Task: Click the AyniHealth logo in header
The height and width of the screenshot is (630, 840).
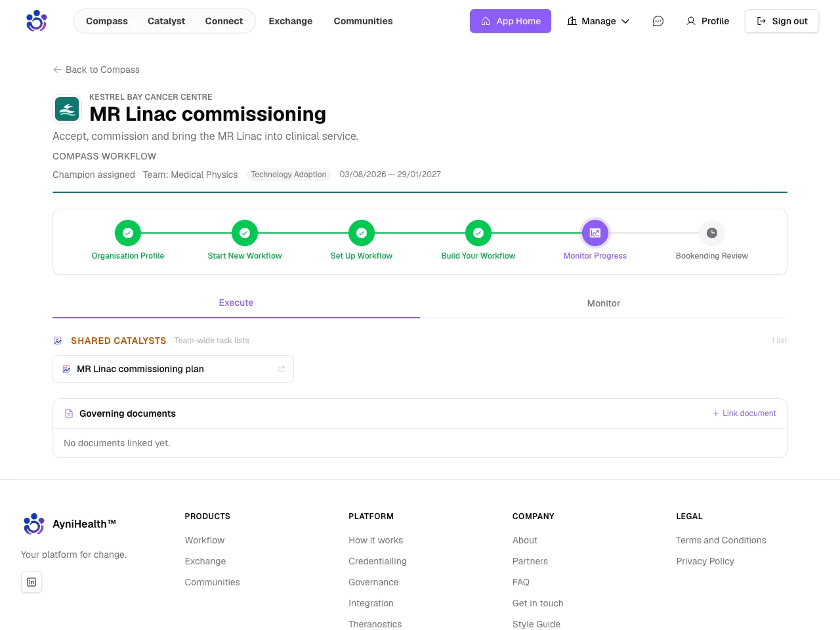Action: (37, 21)
